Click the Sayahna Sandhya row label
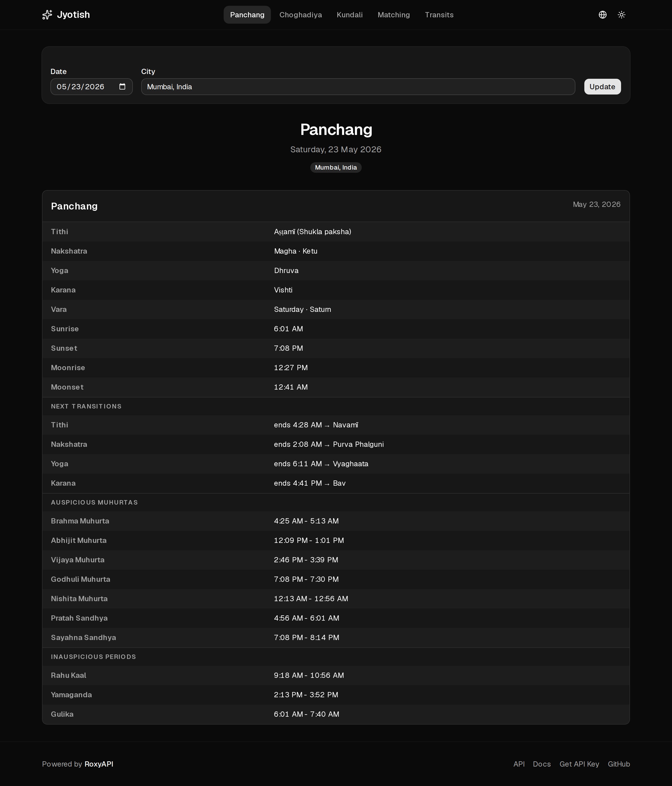 (x=83, y=637)
